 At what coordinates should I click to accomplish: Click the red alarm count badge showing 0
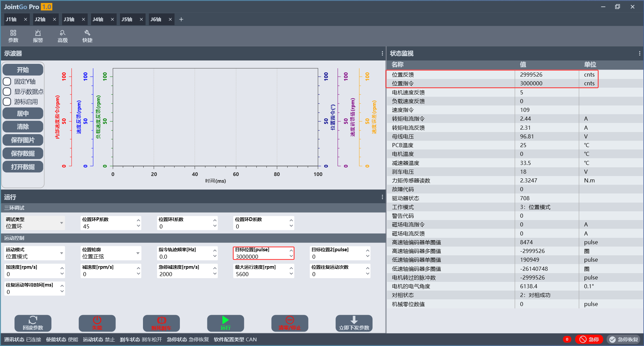pyautogui.click(x=567, y=339)
